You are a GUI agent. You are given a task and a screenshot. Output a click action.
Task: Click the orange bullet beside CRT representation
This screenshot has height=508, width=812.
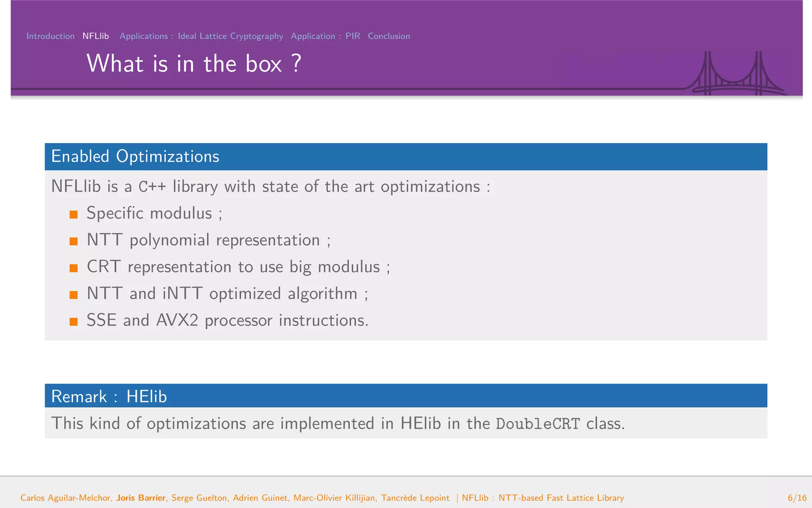pos(74,268)
